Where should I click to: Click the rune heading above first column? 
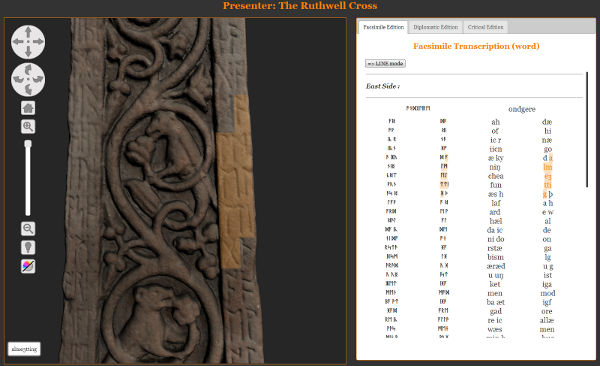(418, 108)
